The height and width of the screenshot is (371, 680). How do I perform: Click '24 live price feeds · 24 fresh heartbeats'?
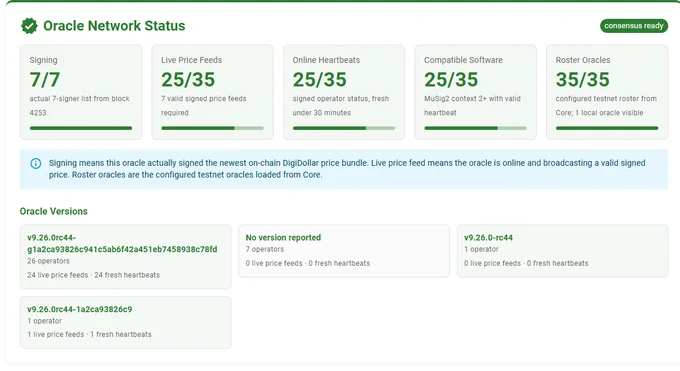pos(93,275)
